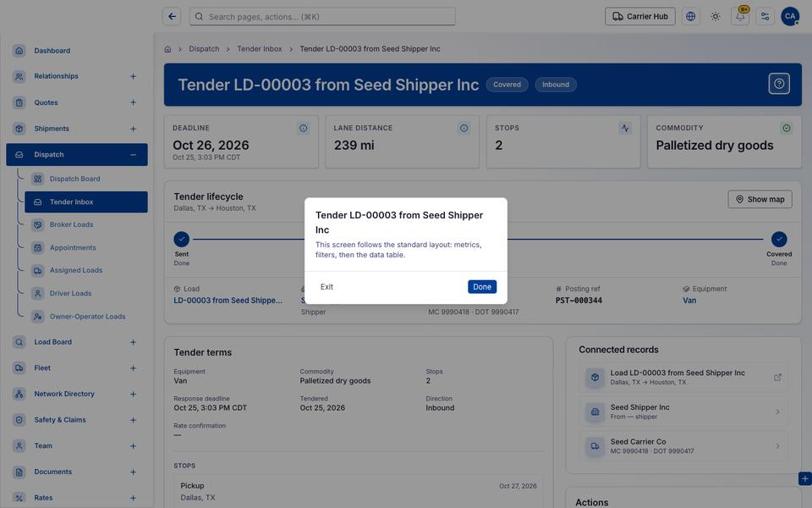Expand the Fleet sidebar section
The height and width of the screenshot is (508, 812).
(x=133, y=368)
